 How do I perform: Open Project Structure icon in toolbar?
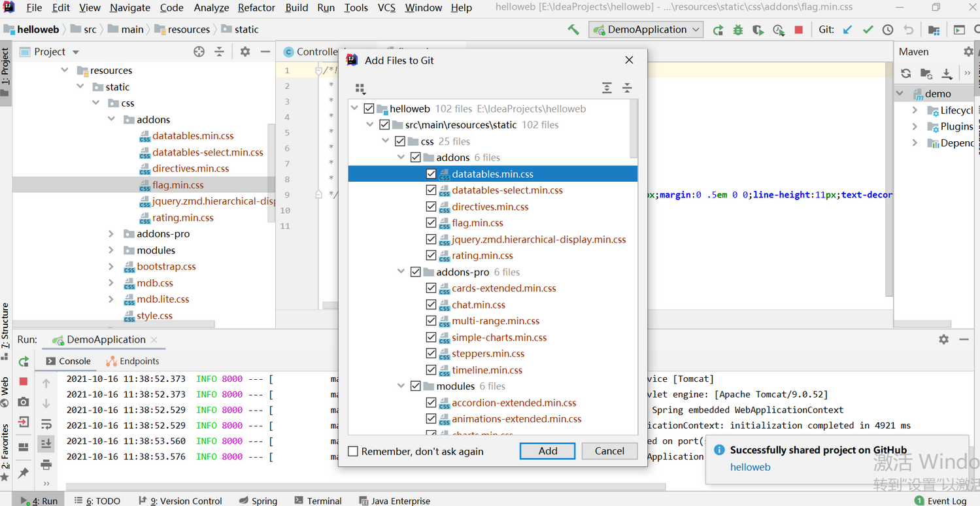[934, 29]
